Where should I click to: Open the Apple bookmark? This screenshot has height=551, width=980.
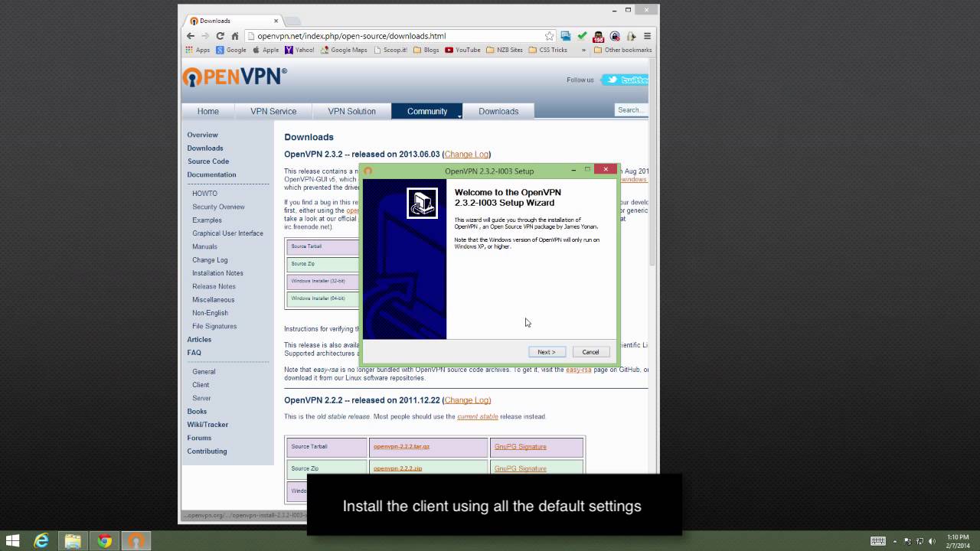266,50
